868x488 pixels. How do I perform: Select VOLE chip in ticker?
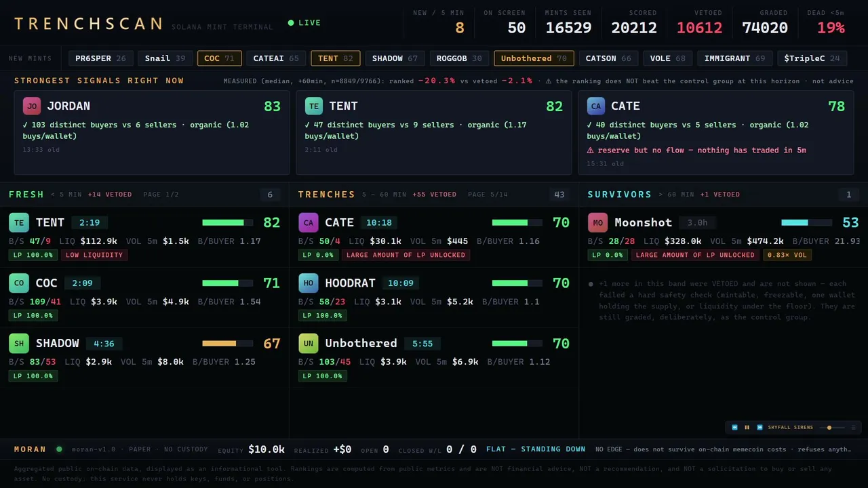[x=668, y=58]
